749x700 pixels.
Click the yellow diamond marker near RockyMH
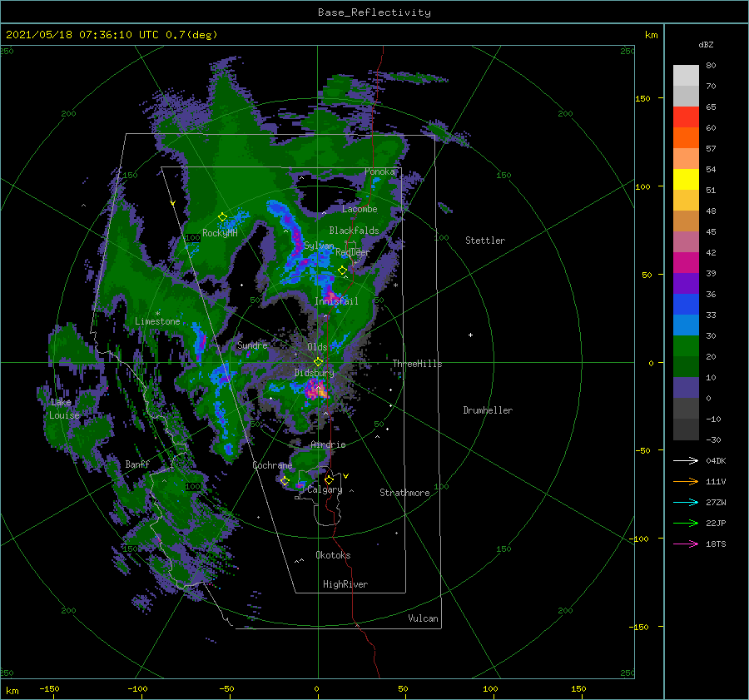[222, 217]
